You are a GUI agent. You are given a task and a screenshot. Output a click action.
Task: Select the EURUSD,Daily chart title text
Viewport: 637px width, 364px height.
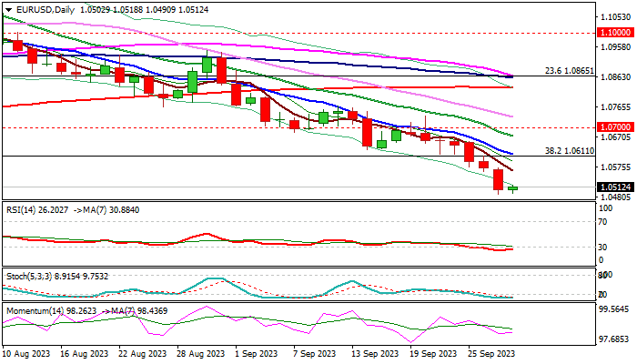click(42, 9)
